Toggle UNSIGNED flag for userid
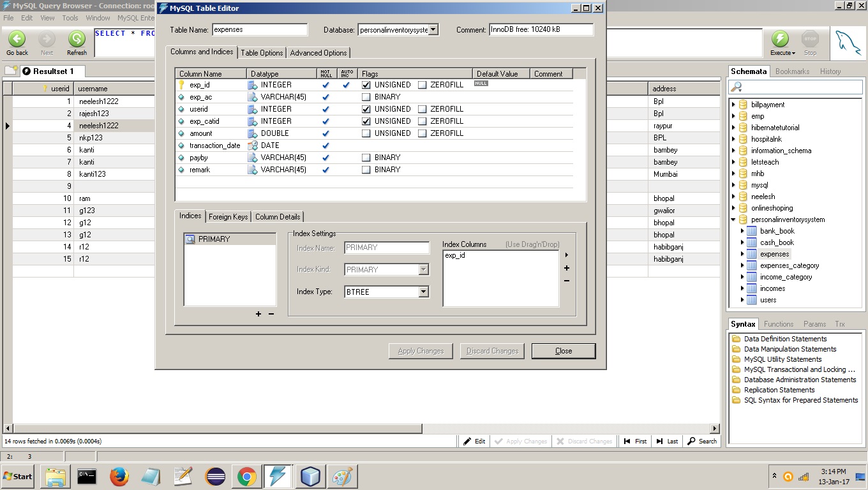This screenshot has width=868, height=490. click(x=366, y=109)
